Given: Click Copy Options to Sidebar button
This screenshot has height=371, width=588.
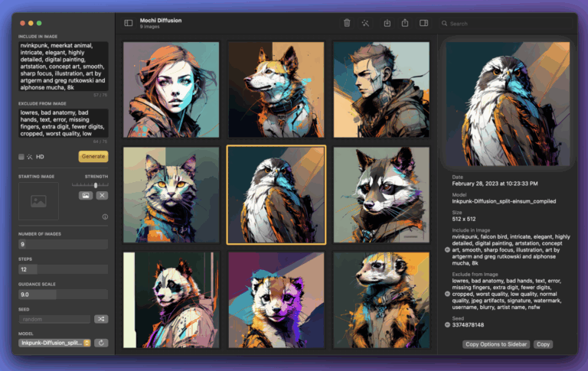Looking at the screenshot, I should pyautogui.click(x=496, y=344).
